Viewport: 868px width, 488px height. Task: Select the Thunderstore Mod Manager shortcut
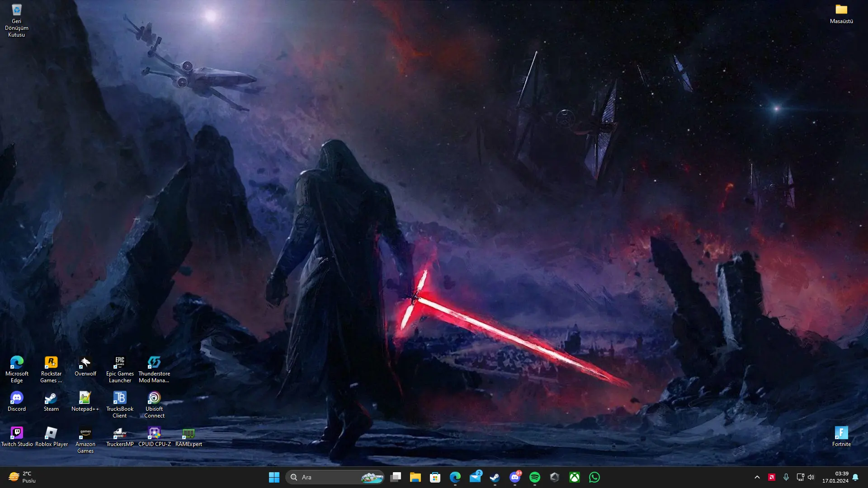click(x=154, y=369)
